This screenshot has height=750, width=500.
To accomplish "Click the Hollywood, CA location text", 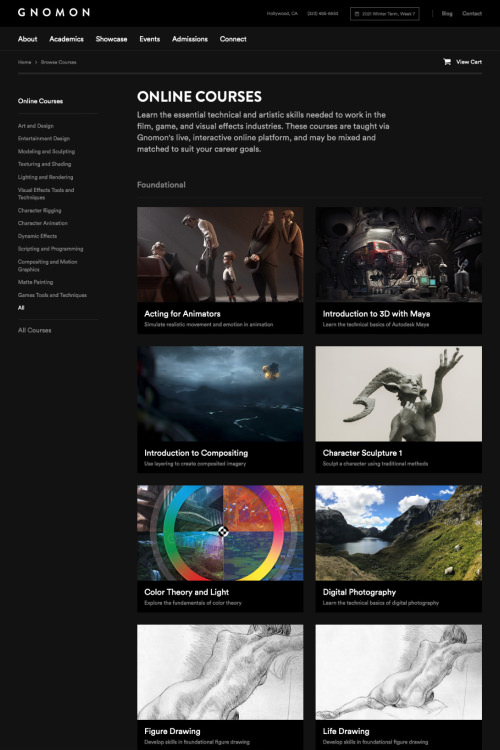I will point(282,13).
